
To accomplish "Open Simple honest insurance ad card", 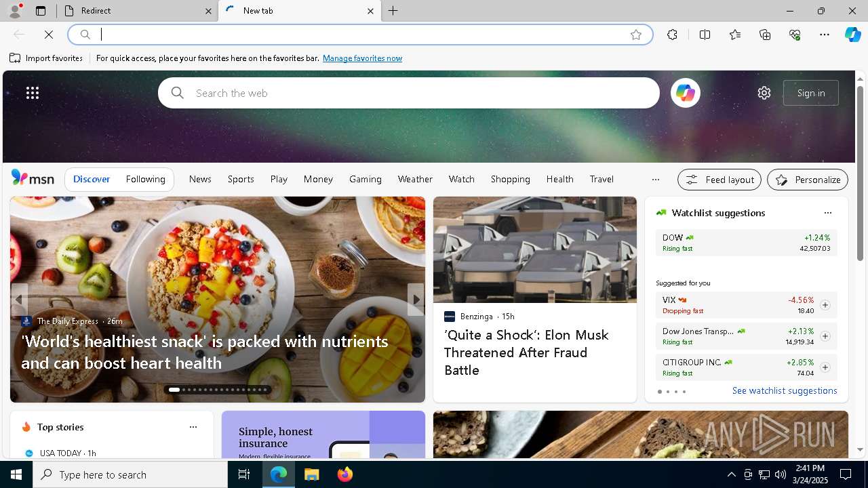I will pyautogui.click(x=323, y=434).
